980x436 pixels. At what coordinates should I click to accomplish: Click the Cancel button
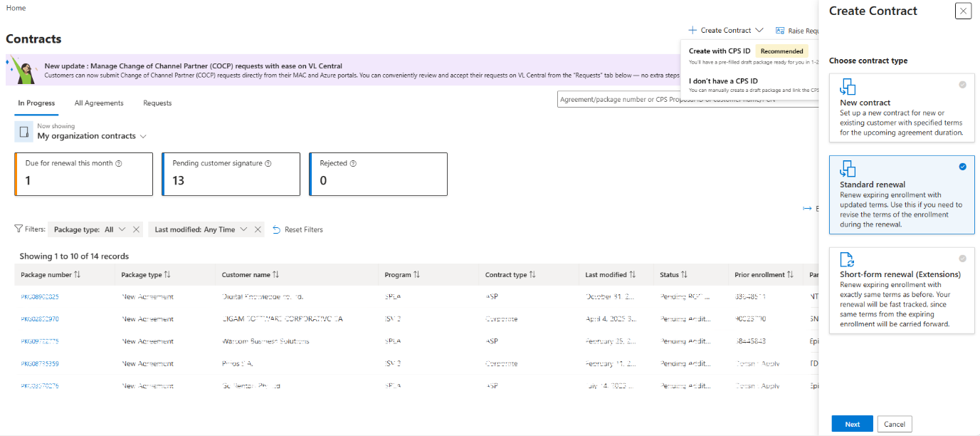895,424
